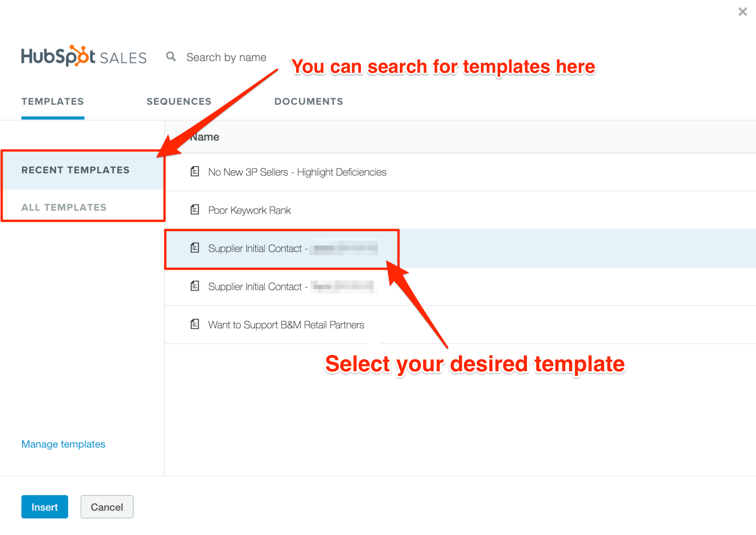Click the Cancel button
This screenshot has height=535, width=756.
[x=107, y=507]
